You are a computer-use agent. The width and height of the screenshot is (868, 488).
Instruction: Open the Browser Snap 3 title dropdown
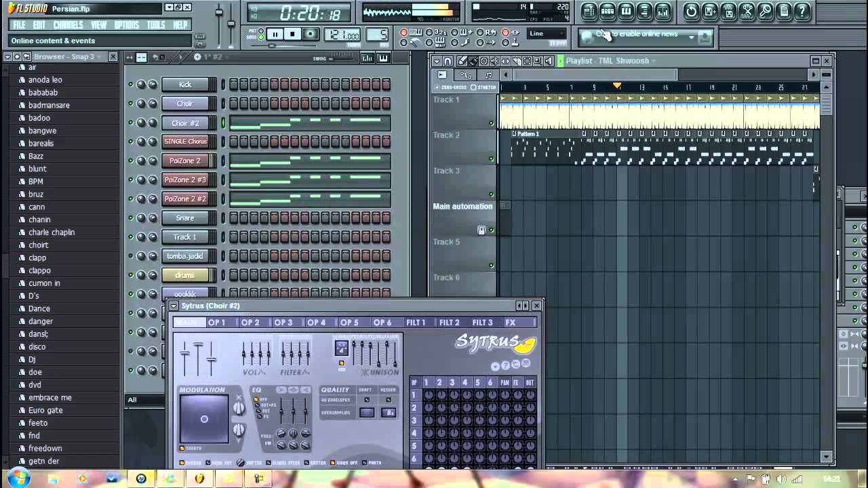point(99,57)
